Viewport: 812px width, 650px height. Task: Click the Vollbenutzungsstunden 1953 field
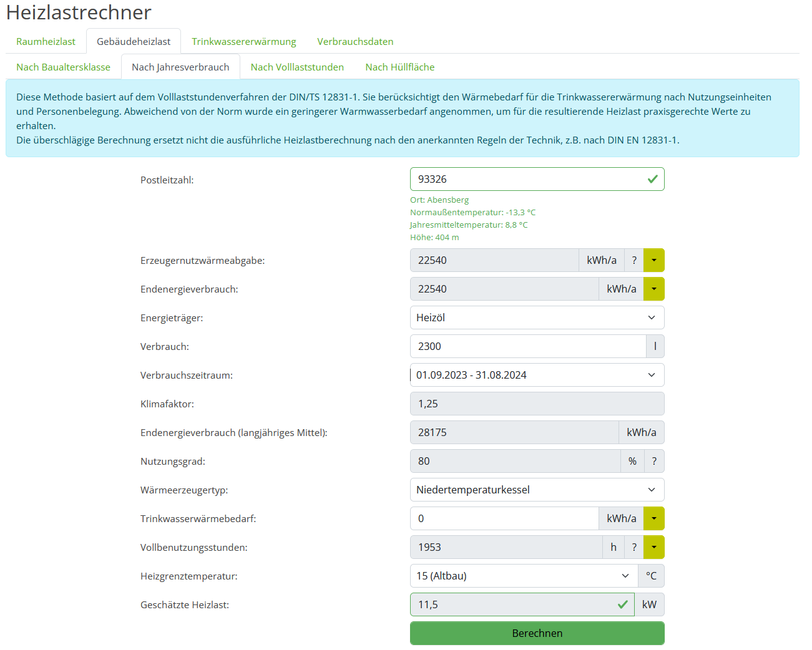pyautogui.click(x=506, y=547)
